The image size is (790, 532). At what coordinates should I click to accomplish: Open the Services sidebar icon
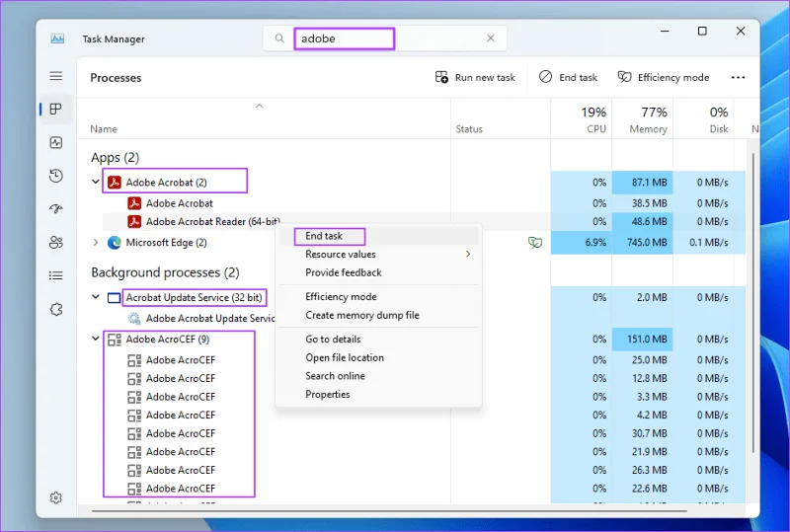pos(56,309)
